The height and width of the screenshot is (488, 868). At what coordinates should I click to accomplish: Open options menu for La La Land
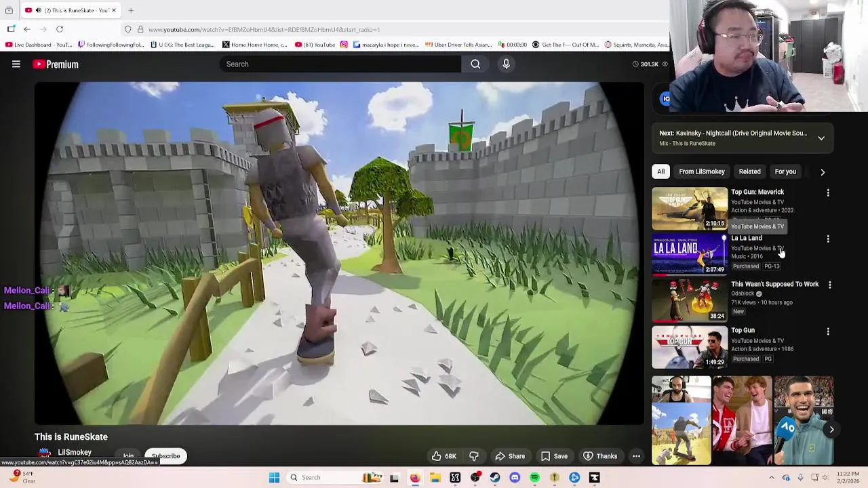(828, 239)
